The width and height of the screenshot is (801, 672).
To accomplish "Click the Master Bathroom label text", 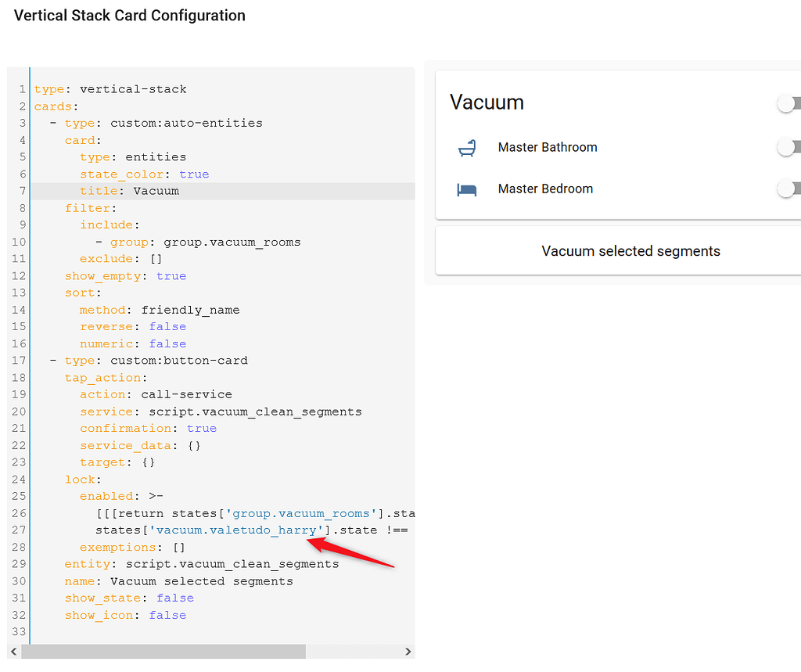I will click(548, 147).
